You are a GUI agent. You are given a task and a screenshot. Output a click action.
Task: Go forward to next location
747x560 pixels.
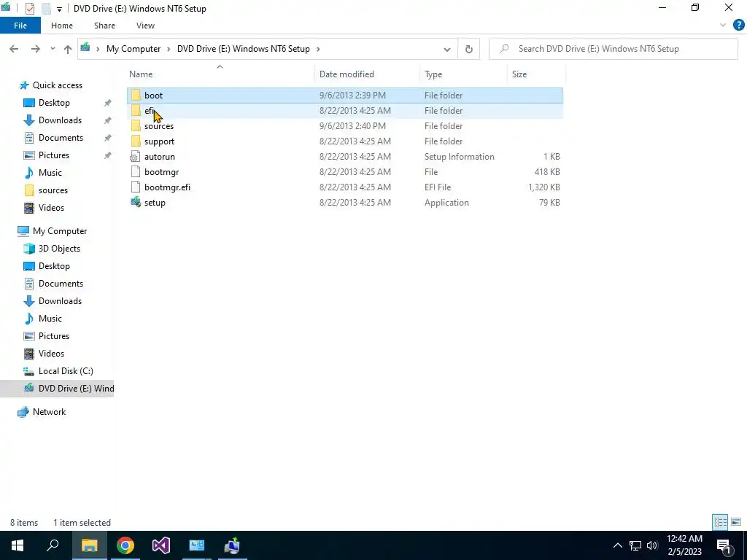coord(35,49)
